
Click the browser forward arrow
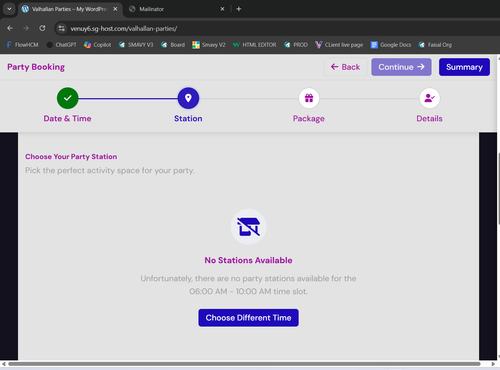(26, 28)
